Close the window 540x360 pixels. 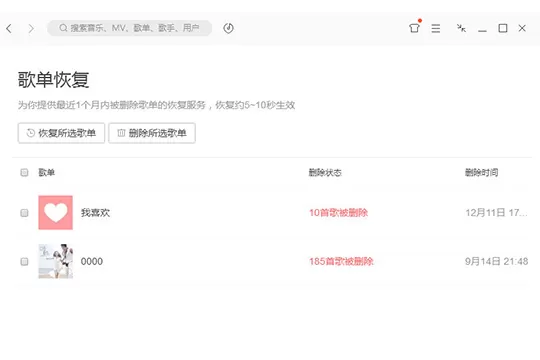click(522, 28)
